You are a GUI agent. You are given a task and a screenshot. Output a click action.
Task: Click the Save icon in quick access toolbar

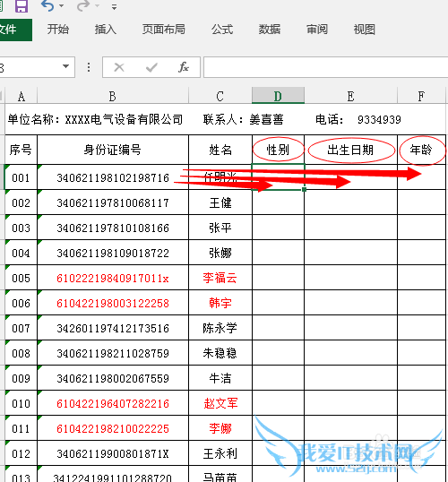[22, 5]
